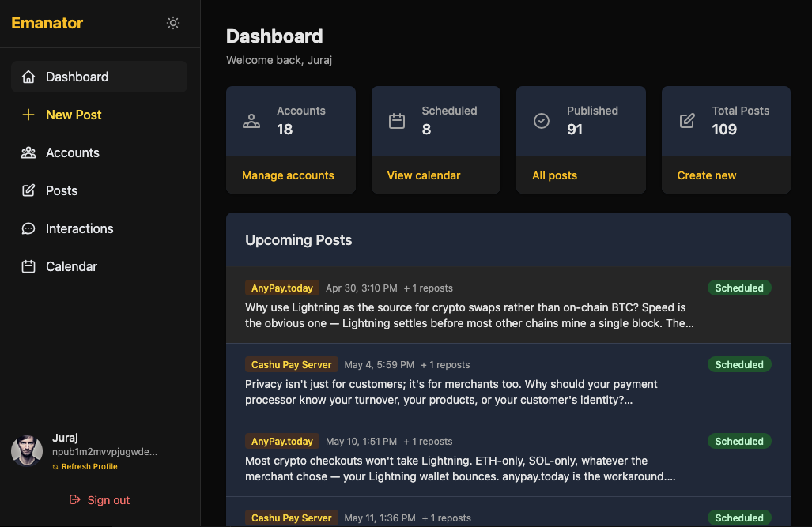Click the Scheduled card calendar icon
Image resolution: width=812 pixels, height=527 pixels.
tap(397, 121)
